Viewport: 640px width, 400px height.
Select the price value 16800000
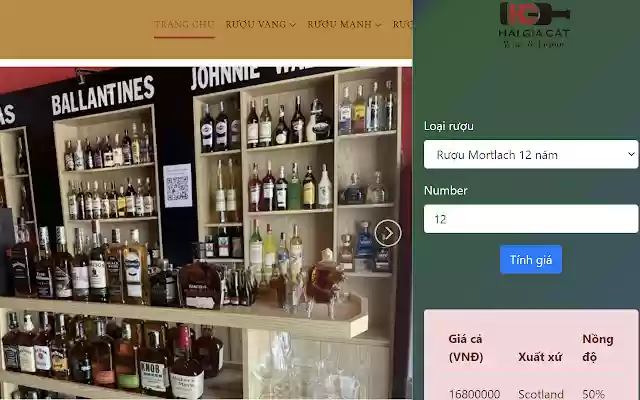pyautogui.click(x=474, y=394)
